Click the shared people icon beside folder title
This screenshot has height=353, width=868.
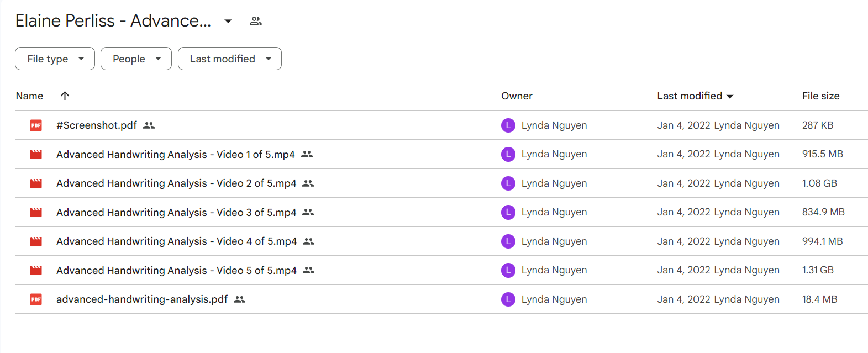coord(255,22)
